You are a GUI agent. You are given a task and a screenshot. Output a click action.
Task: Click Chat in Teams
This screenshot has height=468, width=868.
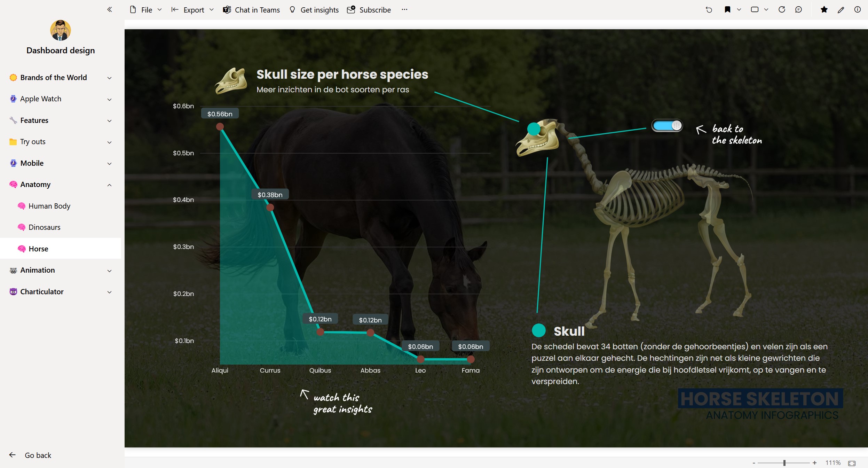coord(251,10)
